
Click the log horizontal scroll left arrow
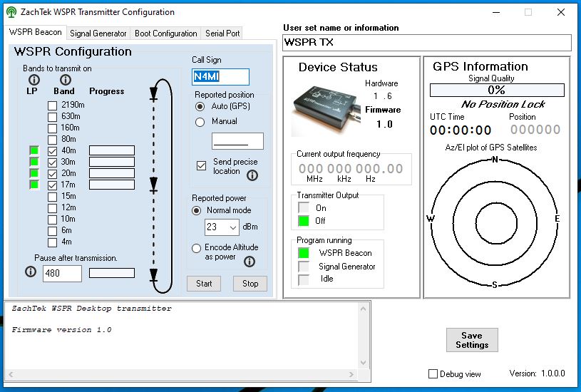pyautogui.click(x=11, y=375)
